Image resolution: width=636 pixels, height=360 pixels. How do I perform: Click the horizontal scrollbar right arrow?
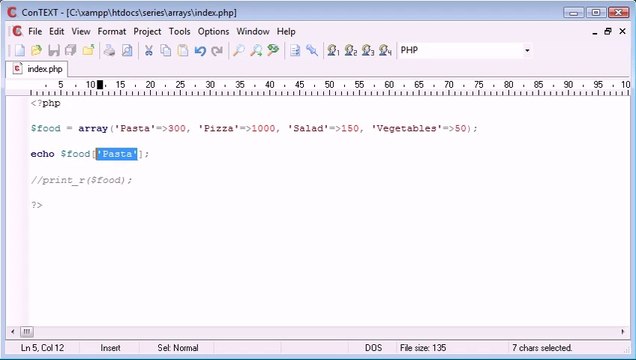[x=623, y=332]
